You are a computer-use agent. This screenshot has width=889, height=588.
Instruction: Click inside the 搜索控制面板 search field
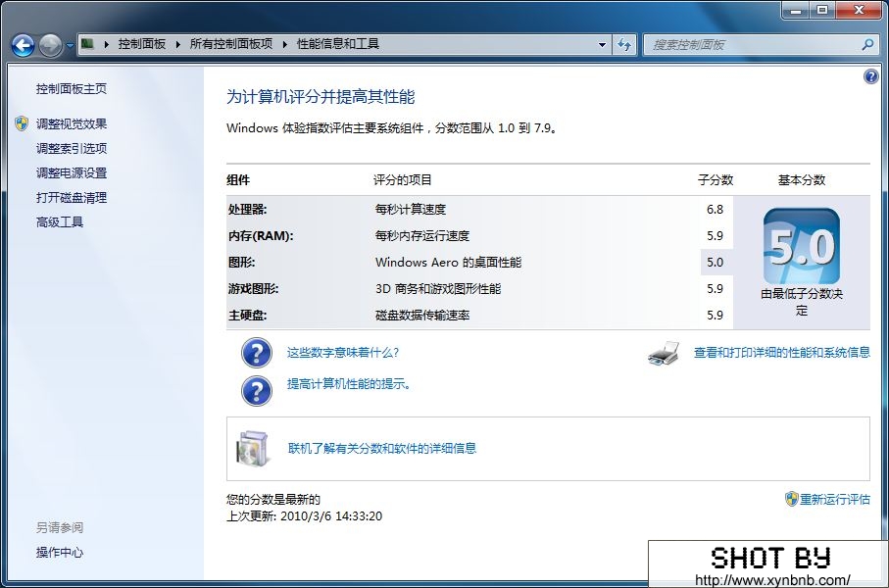click(x=750, y=44)
